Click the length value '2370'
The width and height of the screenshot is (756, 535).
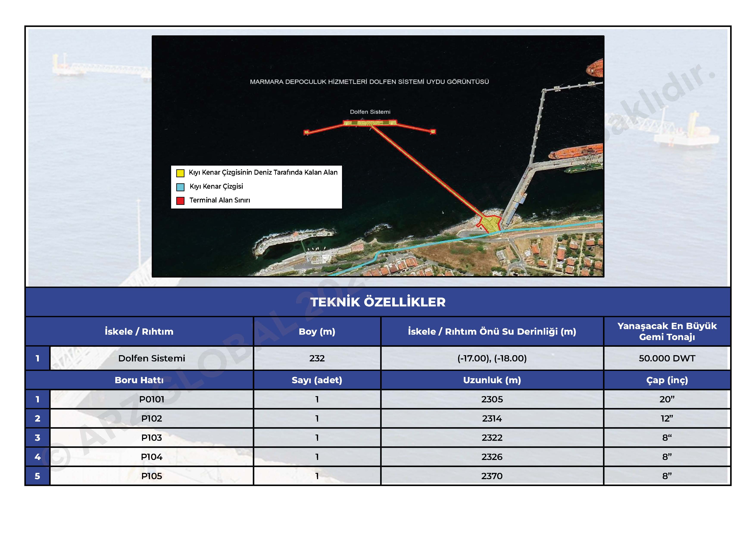tap(492, 476)
